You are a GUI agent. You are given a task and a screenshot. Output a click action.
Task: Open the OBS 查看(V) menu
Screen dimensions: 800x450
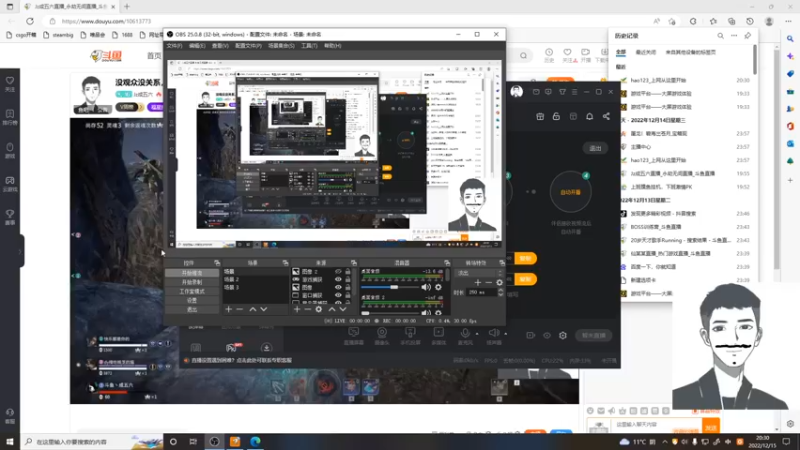[x=220, y=46]
